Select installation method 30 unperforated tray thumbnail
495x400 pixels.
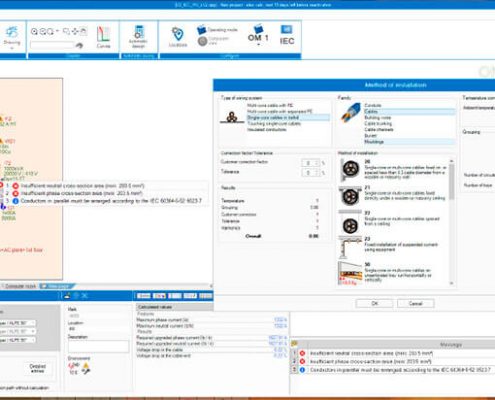click(x=350, y=274)
